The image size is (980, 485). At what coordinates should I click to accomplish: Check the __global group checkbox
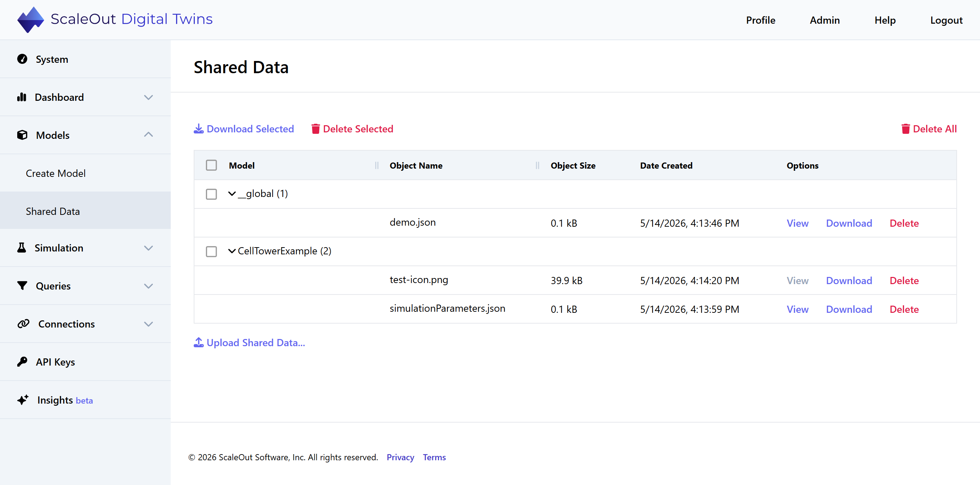coord(211,194)
